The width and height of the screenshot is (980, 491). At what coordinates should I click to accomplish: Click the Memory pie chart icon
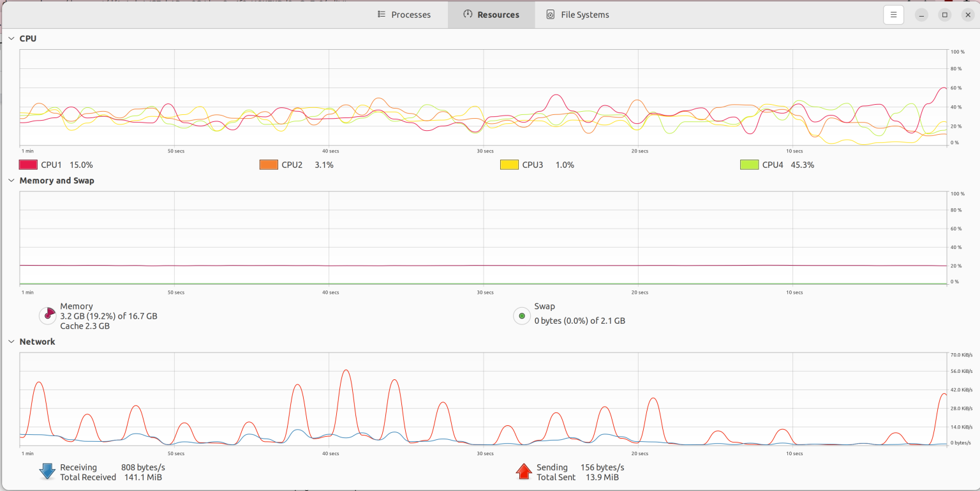47,315
